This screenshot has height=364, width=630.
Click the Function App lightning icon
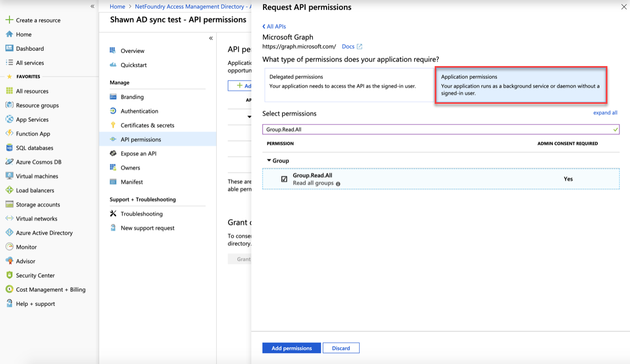[9, 133]
